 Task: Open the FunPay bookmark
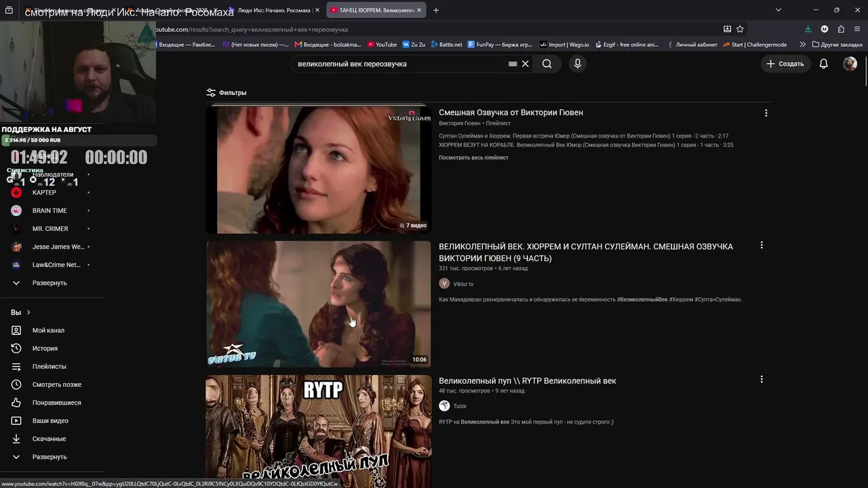point(501,45)
